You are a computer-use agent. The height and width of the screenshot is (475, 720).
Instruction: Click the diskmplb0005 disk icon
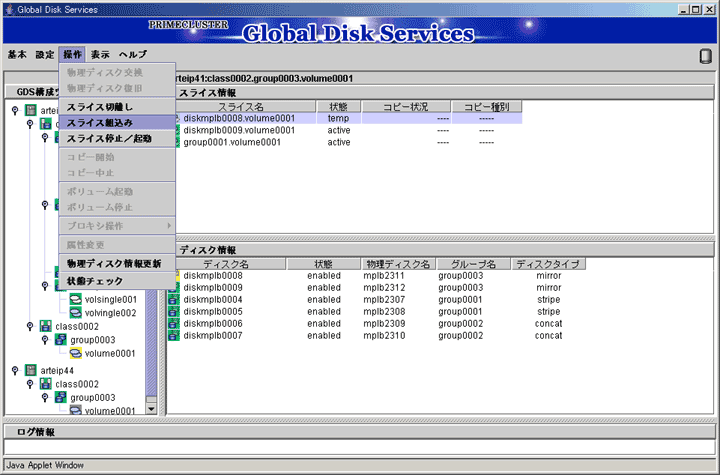coord(174,311)
